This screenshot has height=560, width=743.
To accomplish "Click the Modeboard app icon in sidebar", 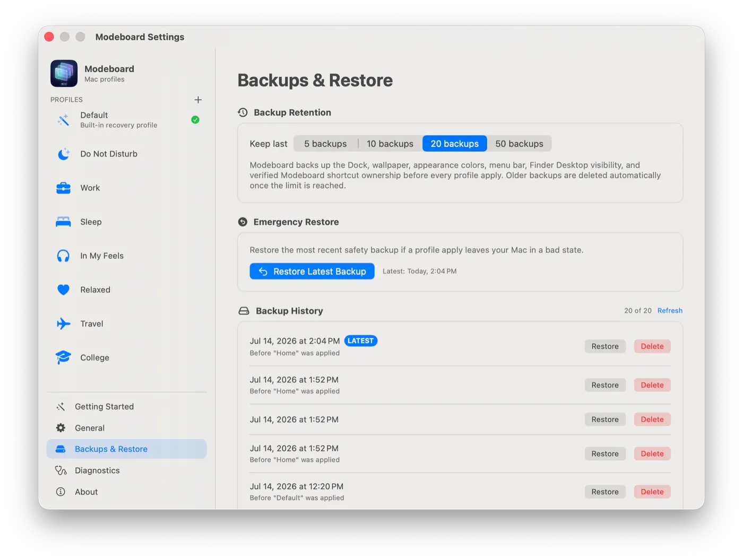I will (64, 73).
